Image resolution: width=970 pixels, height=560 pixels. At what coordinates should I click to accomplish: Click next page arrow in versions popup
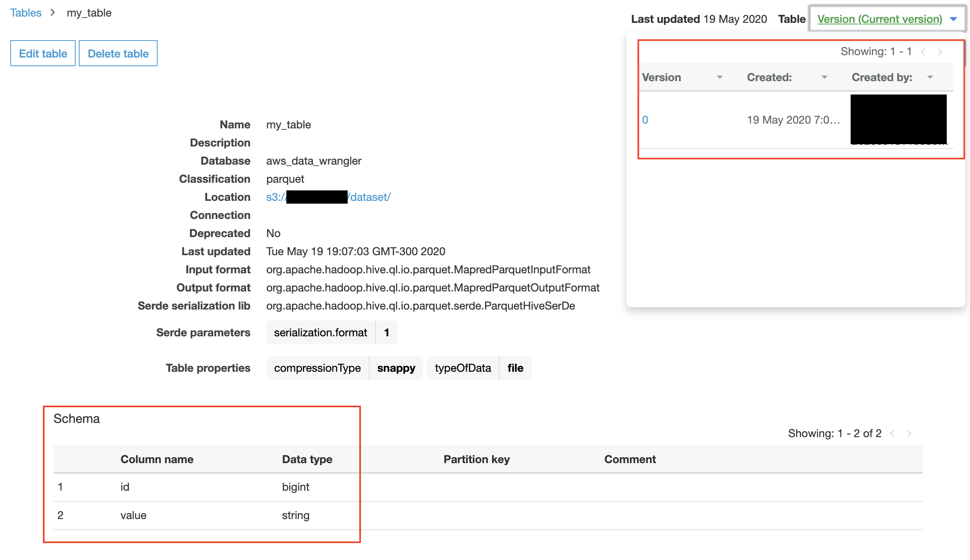click(x=940, y=52)
